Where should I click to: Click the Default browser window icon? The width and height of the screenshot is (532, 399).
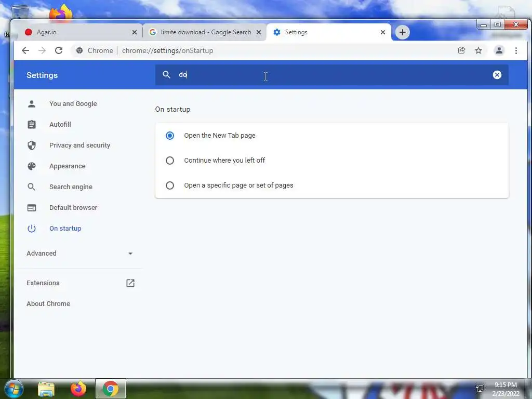pyautogui.click(x=32, y=208)
